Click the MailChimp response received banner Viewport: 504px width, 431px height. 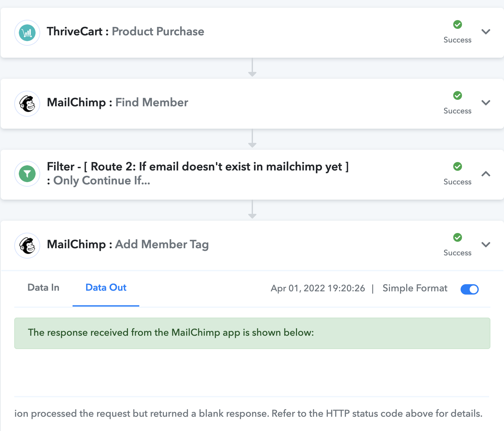pos(252,333)
